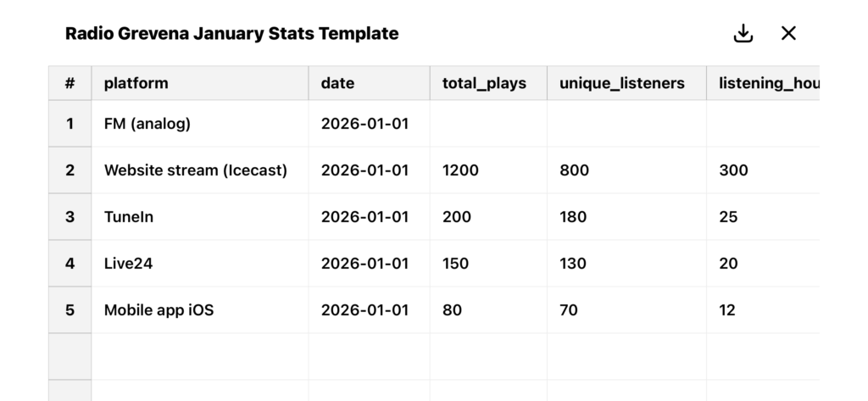Image resolution: width=868 pixels, height=401 pixels.
Task: Select row number 1 header
Action: coord(70,124)
